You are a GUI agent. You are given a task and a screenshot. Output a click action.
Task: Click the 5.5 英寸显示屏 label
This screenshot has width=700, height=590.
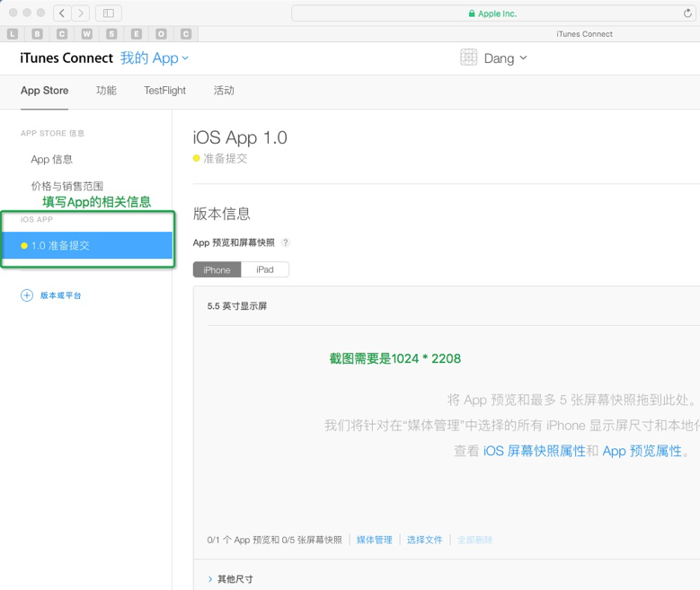pyautogui.click(x=237, y=306)
